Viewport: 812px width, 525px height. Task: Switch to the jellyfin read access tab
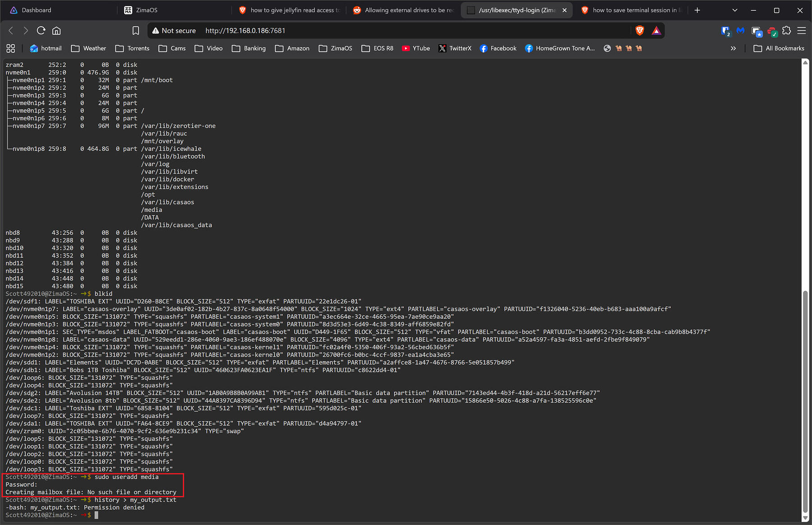(289, 10)
